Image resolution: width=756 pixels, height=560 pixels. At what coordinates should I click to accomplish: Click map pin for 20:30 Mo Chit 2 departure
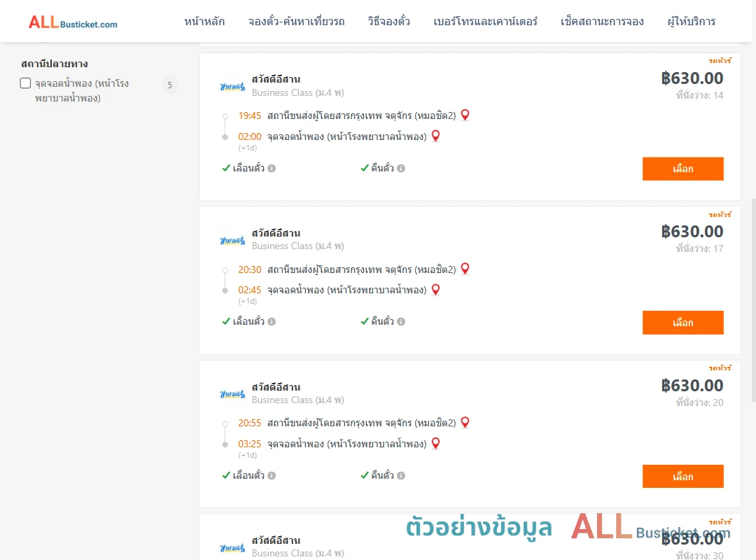point(465,269)
